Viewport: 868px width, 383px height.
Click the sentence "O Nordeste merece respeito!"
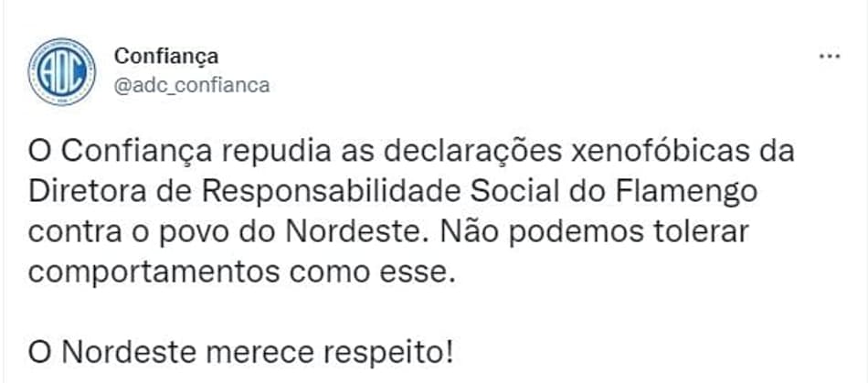point(241,353)
